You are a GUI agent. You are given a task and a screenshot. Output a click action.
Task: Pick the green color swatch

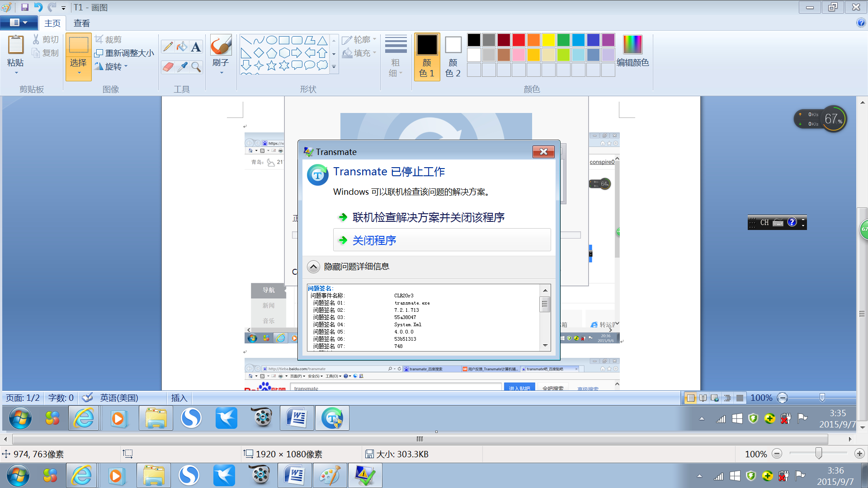pos(563,40)
